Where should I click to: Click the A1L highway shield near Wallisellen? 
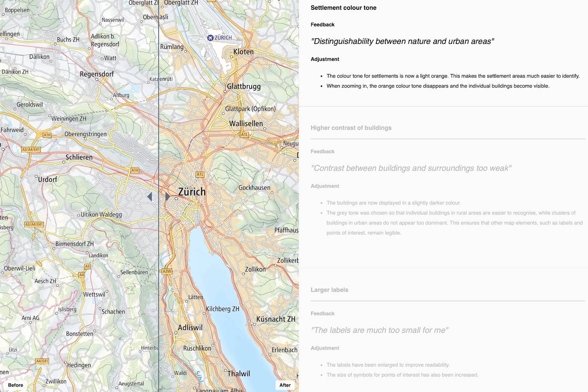tap(244, 134)
